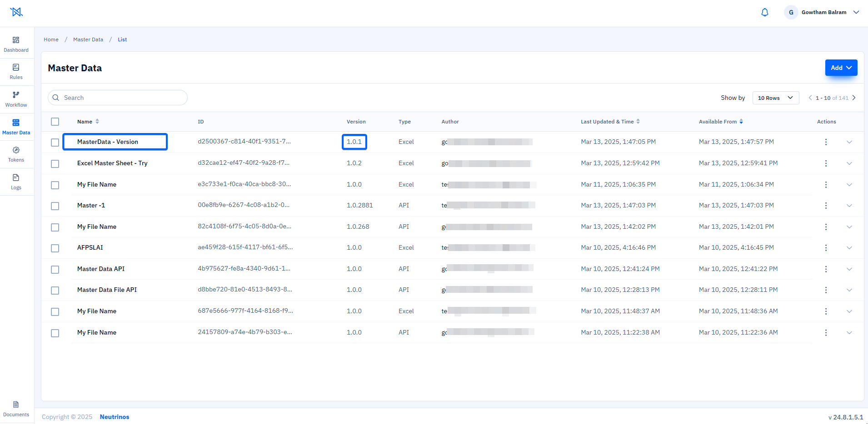Screen dimensions: 868x424
Task: Open Tokens in the sidebar
Action: pos(16,154)
